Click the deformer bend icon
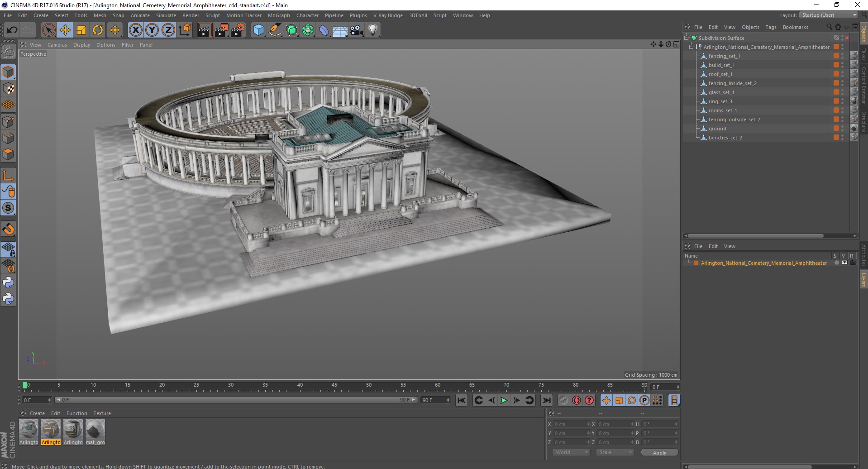The image size is (868, 469). click(x=324, y=30)
